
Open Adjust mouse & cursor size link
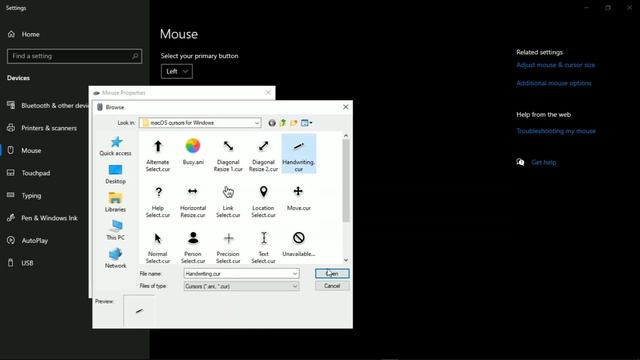[x=556, y=65]
